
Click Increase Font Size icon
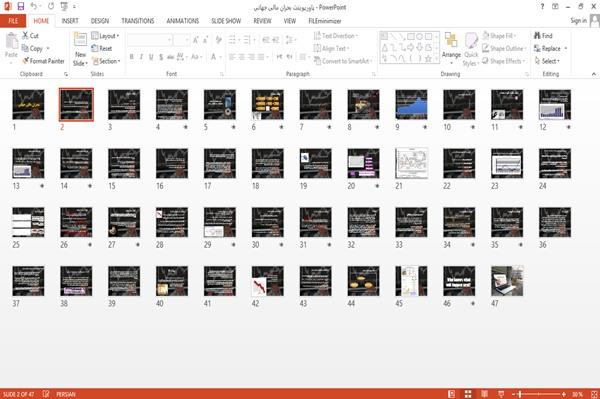tap(196, 40)
